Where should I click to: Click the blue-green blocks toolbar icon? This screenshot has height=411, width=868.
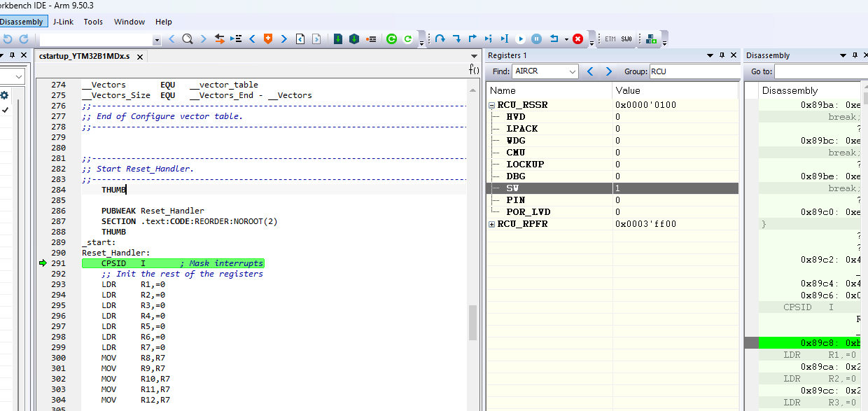coord(652,39)
